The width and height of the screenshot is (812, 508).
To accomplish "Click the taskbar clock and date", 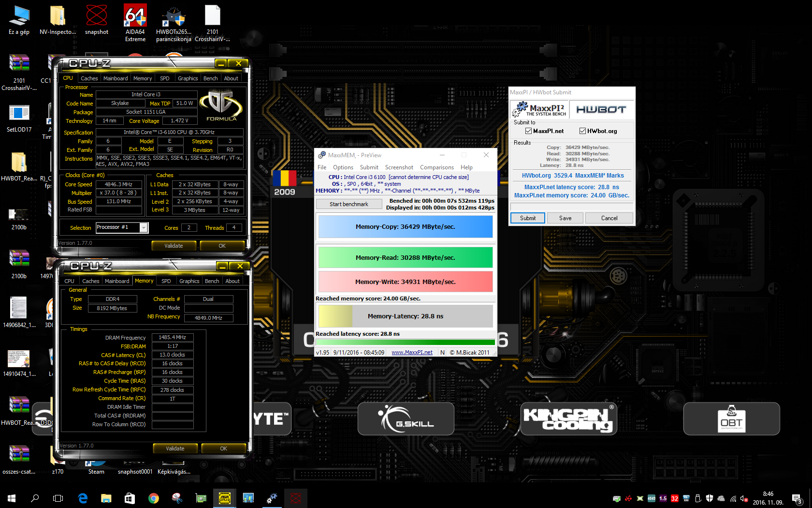I will [x=768, y=498].
